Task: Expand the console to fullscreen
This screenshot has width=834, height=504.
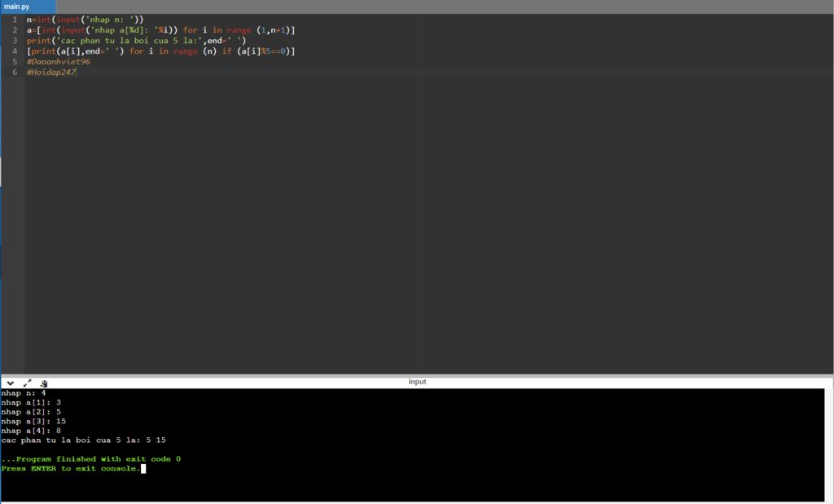Action: 27,383
